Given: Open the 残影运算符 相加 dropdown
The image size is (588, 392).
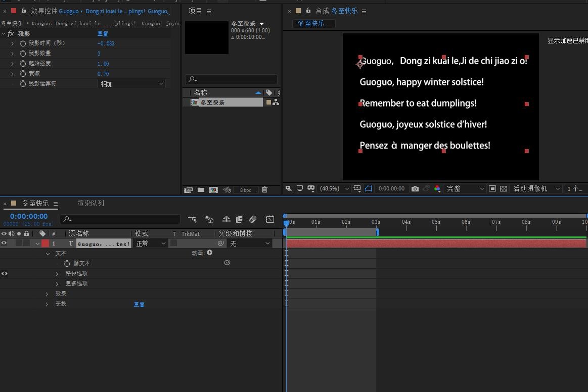Looking at the screenshot, I should point(131,83).
